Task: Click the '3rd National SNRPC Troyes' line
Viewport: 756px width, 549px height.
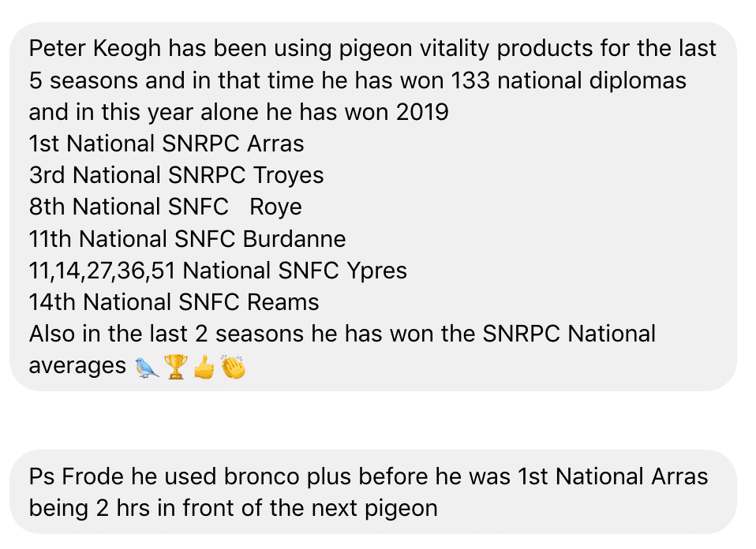Action: click(176, 175)
